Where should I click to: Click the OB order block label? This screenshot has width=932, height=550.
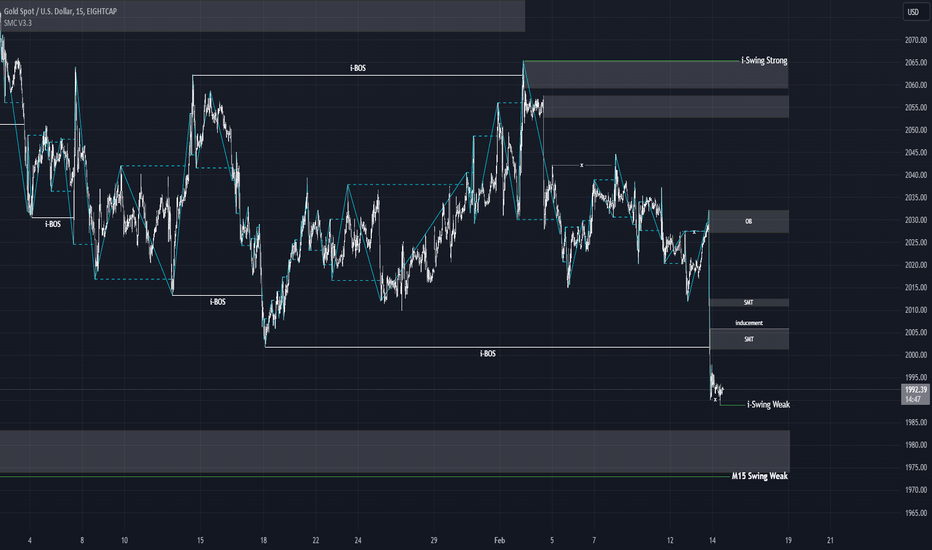point(748,221)
